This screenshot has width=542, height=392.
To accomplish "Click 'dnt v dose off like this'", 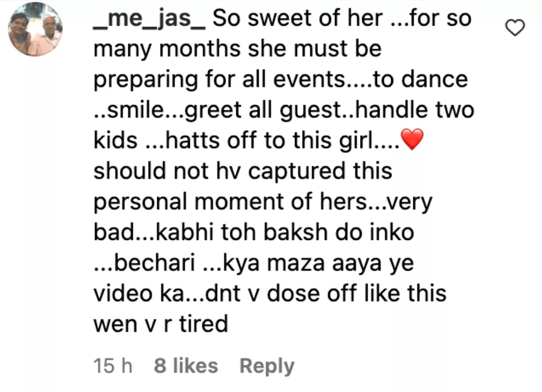I will click(x=322, y=294).
